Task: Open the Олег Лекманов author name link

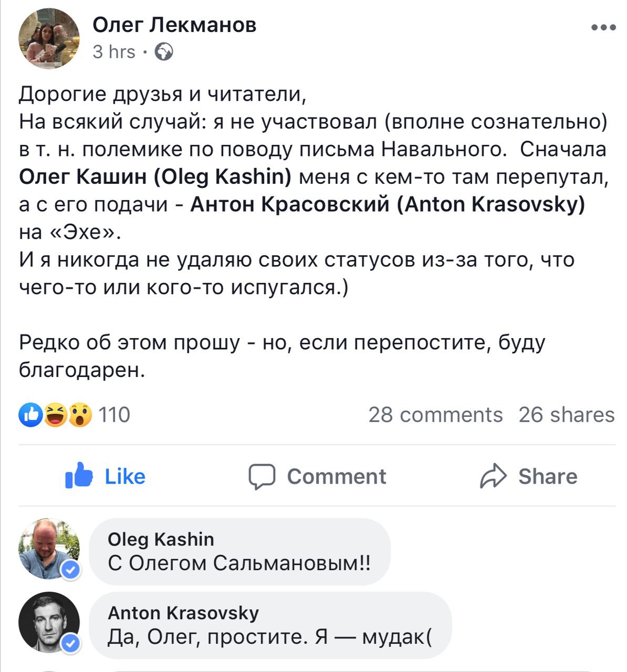Action: (174, 24)
